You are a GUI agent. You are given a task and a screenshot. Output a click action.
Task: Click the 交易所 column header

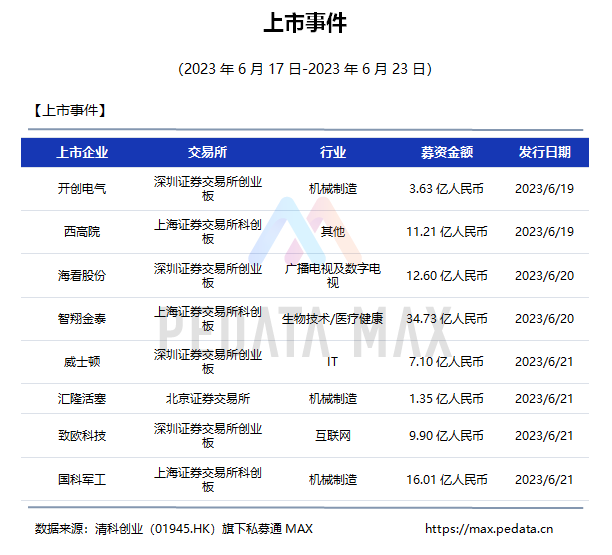click(x=207, y=152)
